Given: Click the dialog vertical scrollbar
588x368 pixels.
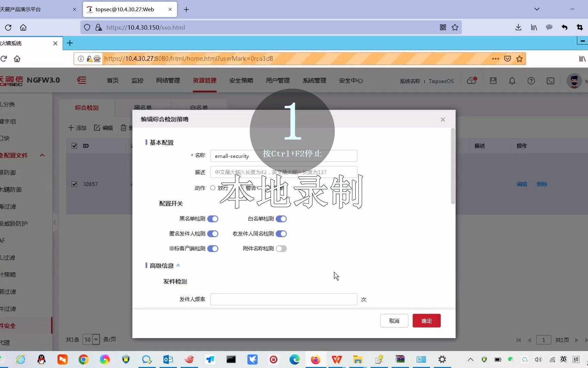Looking at the screenshot, I should [x=453, y=166].
